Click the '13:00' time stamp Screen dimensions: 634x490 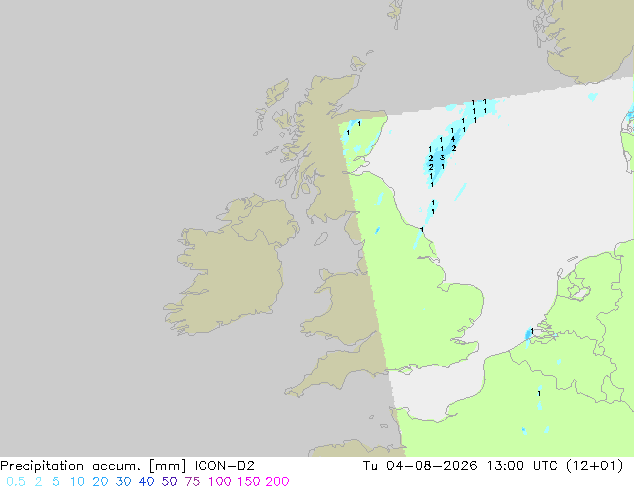point(505,466)
